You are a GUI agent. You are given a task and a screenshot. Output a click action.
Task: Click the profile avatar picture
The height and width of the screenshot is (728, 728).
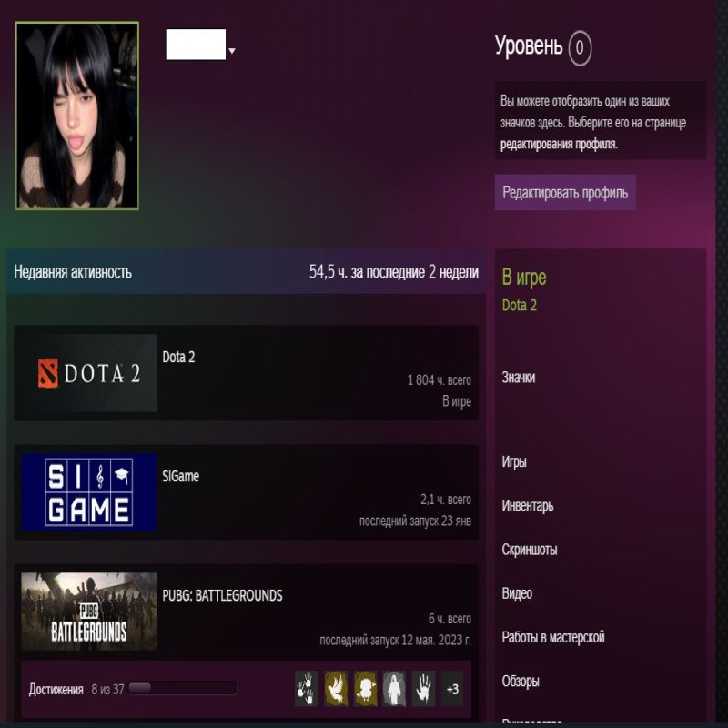coord(77,116)
